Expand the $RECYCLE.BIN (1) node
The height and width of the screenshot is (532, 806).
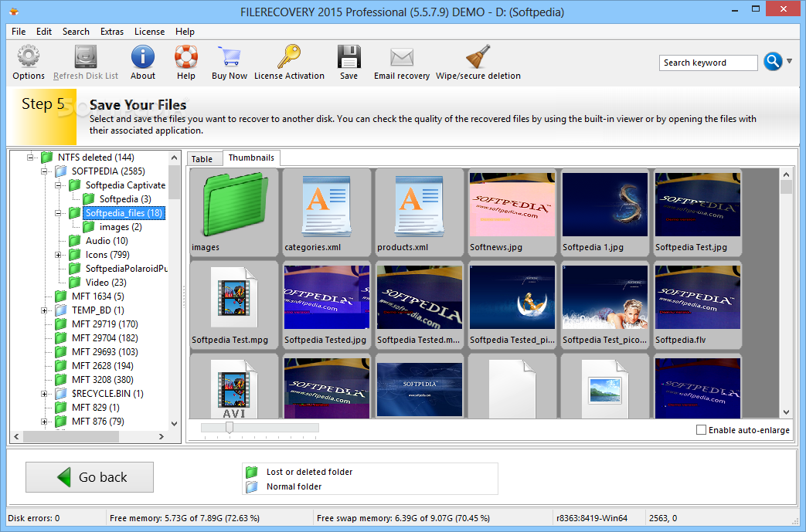click(44, 393)
